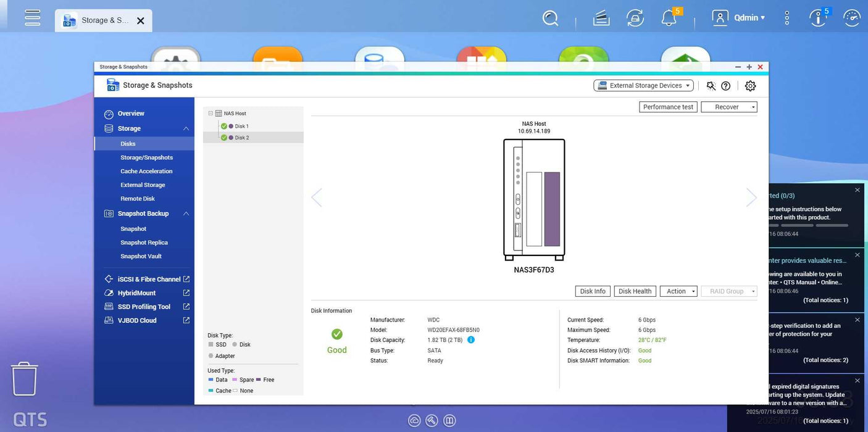Open the help question mark icon
This screenshot has width=868, height=432.
pyautogui.click(x=726, y=86)
